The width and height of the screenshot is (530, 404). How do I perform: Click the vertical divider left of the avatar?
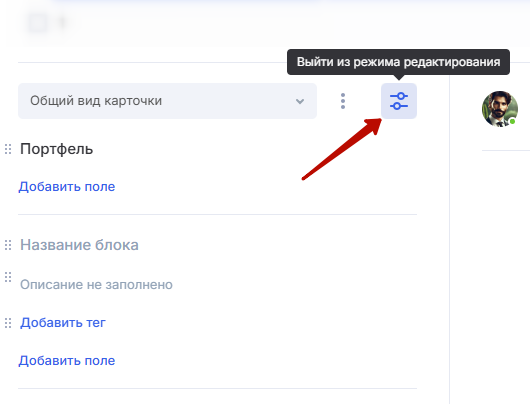(x=450, y=237)
